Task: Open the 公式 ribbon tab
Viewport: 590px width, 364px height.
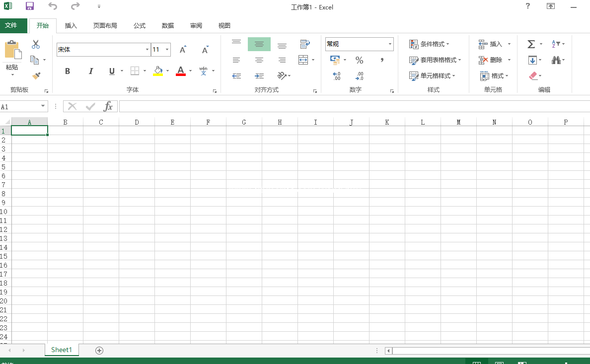Action: pos(140,26)
